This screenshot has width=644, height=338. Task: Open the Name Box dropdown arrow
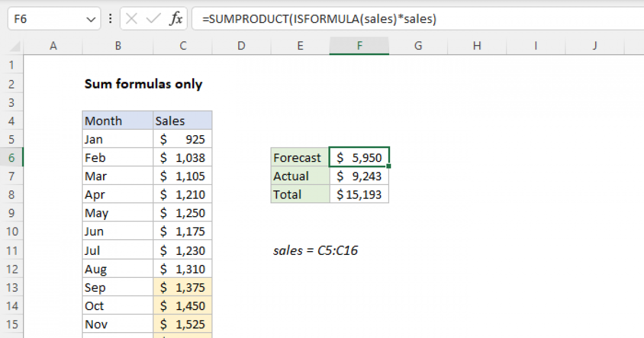pos(91,19)
